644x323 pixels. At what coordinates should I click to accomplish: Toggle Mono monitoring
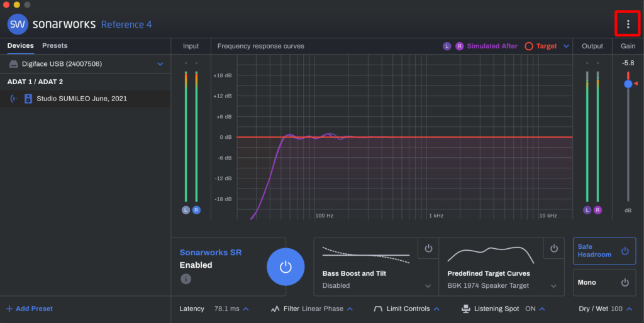(604, 282)
